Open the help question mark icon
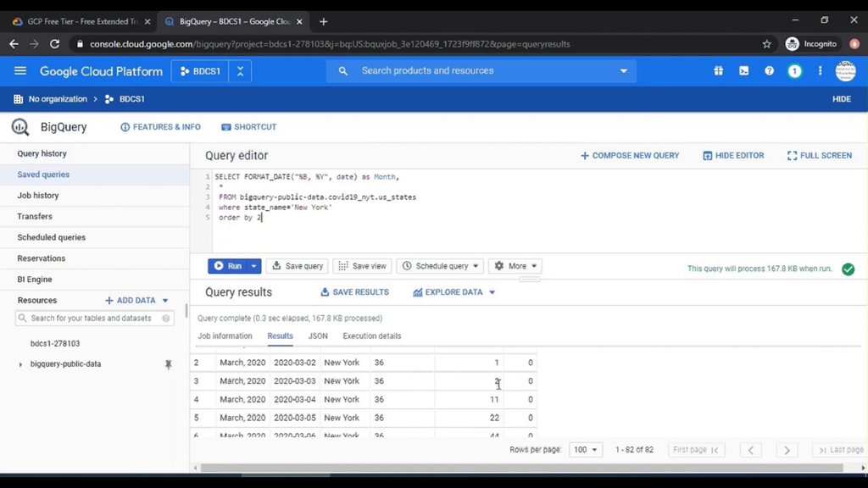The image size is (868, 488). (x=769, y=71)
